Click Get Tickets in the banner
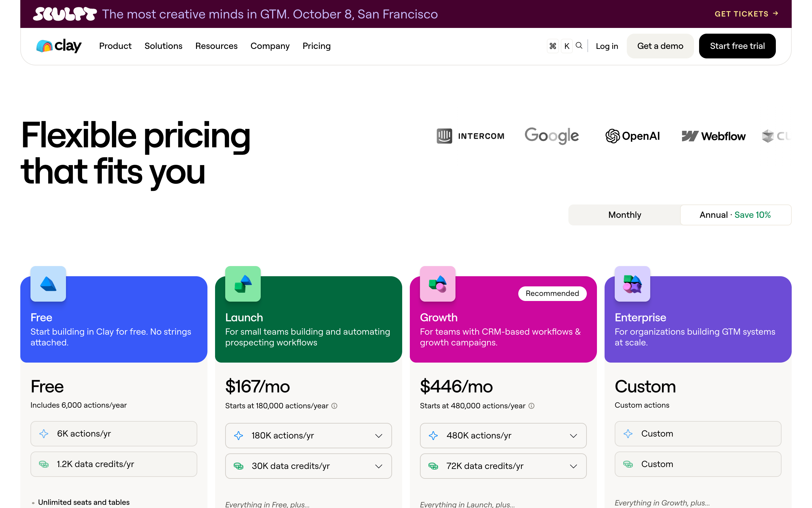The height and width of the screenshot is (508, 812). (x=746, y=14)
